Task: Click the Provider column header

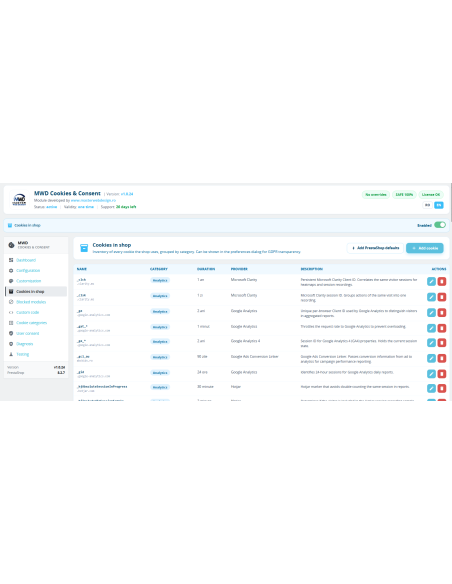Action: (239, 269)
